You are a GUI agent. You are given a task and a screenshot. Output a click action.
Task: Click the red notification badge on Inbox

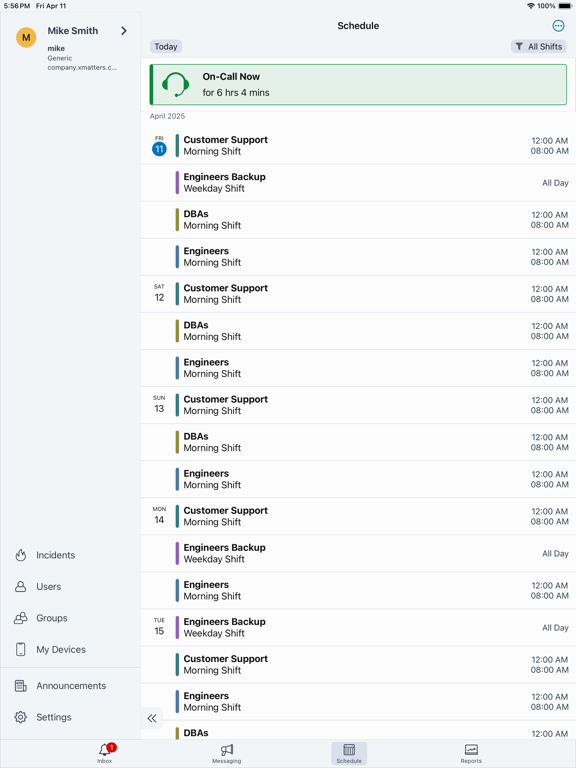pyautogui.click(x=112, y=747)
